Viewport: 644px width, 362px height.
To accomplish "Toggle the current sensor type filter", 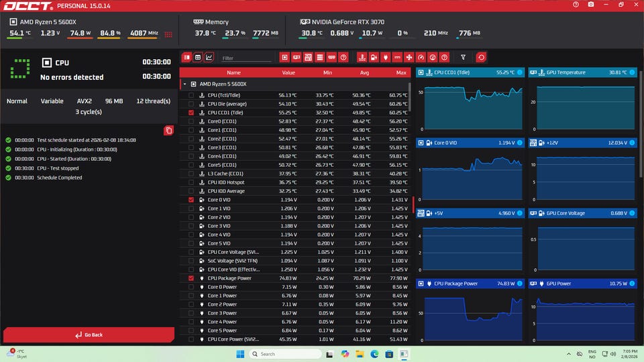I will click(x=397, y=58).
